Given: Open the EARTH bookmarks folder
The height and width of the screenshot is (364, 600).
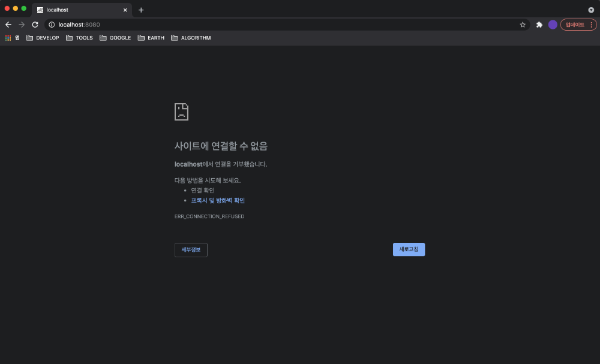Looking at the screenshot, I should pos(151,38).
